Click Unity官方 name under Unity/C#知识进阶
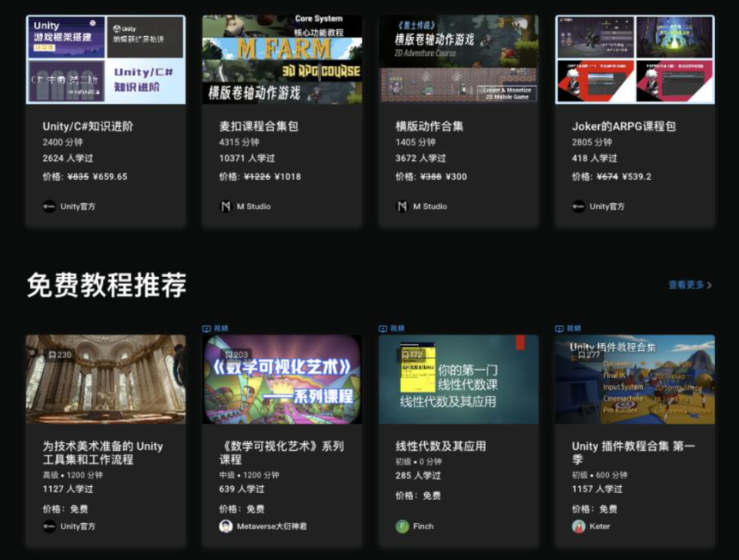 coord(78,206)
